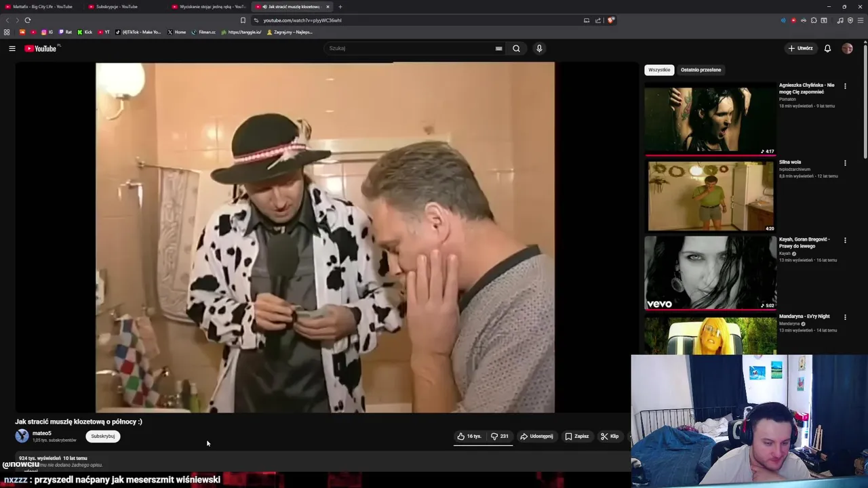Click Mandaryna - Ev'ry Night title
The image size is (868, 488).
click(804, 317)
